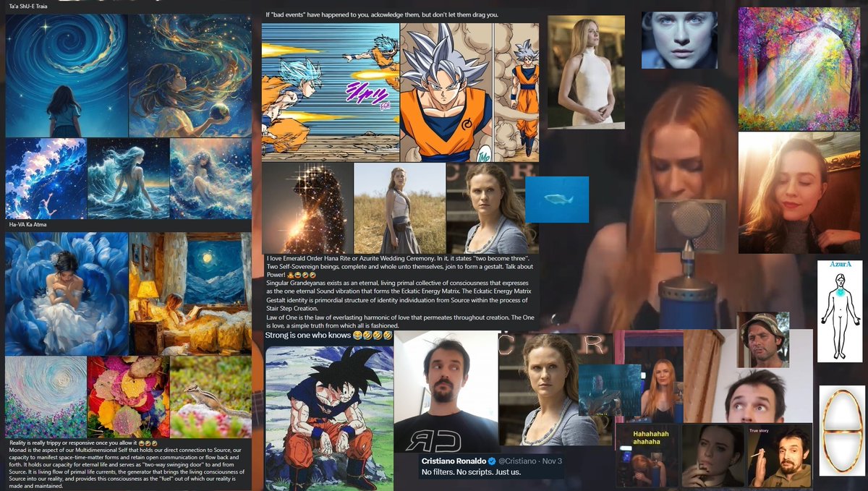The width and height of the screenshot is (868, 491).
Task: Open the woman in white dress photo
Action: click(x=586, y=72)
